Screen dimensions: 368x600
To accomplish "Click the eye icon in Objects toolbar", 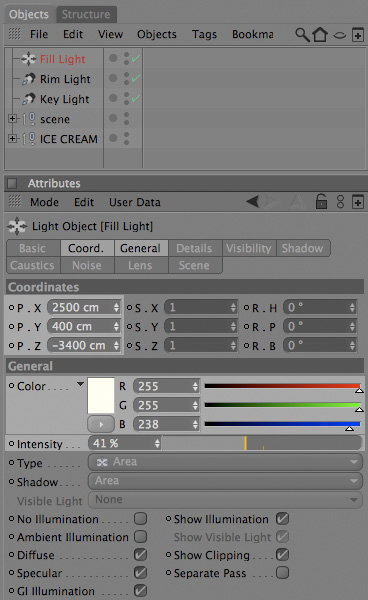I will [339, 36].
